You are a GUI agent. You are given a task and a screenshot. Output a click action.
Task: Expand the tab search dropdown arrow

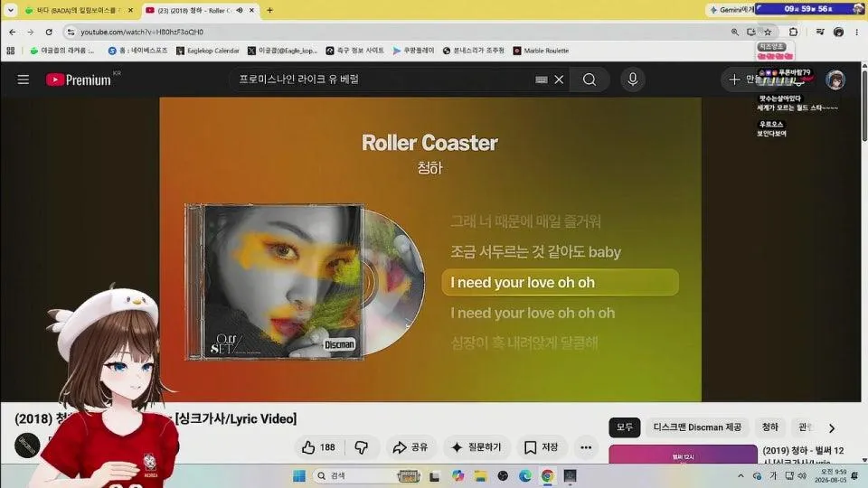click(10, 10)
